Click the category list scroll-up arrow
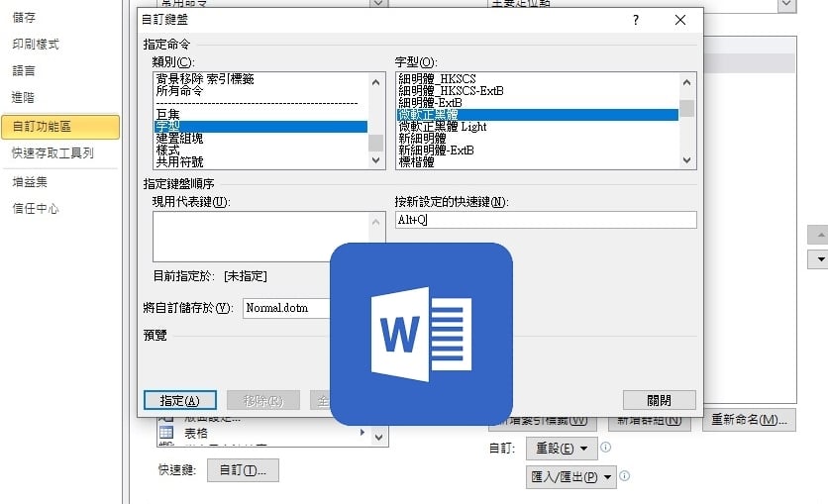 click(376, 82)
